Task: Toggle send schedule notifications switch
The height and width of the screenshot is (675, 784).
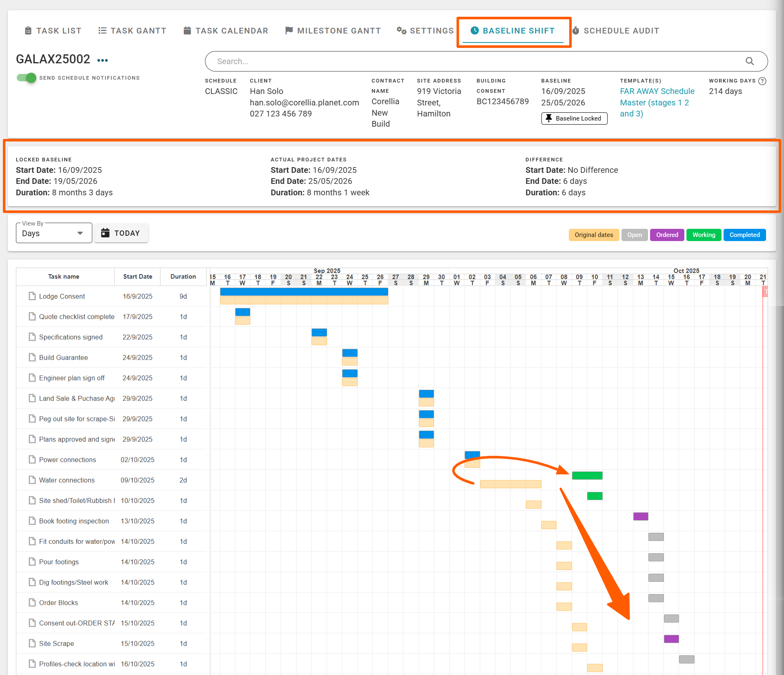Action: click(x=27, y=78)
